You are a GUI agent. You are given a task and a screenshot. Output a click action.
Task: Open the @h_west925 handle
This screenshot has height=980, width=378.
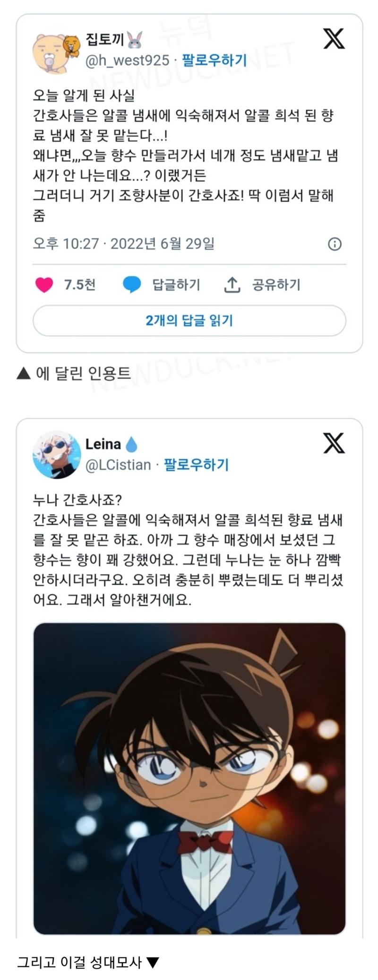[x=127, y=60]
